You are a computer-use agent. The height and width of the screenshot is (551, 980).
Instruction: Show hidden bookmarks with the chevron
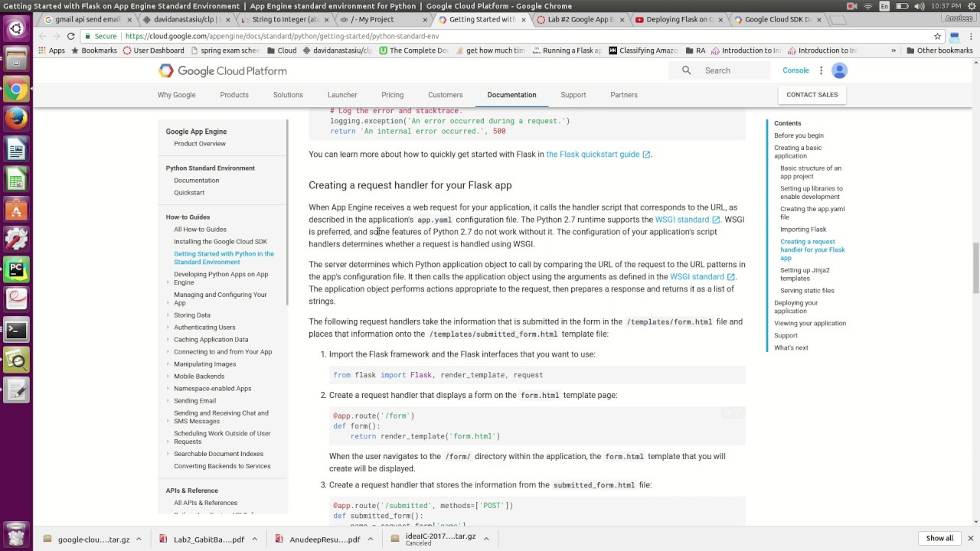[893, 51]
